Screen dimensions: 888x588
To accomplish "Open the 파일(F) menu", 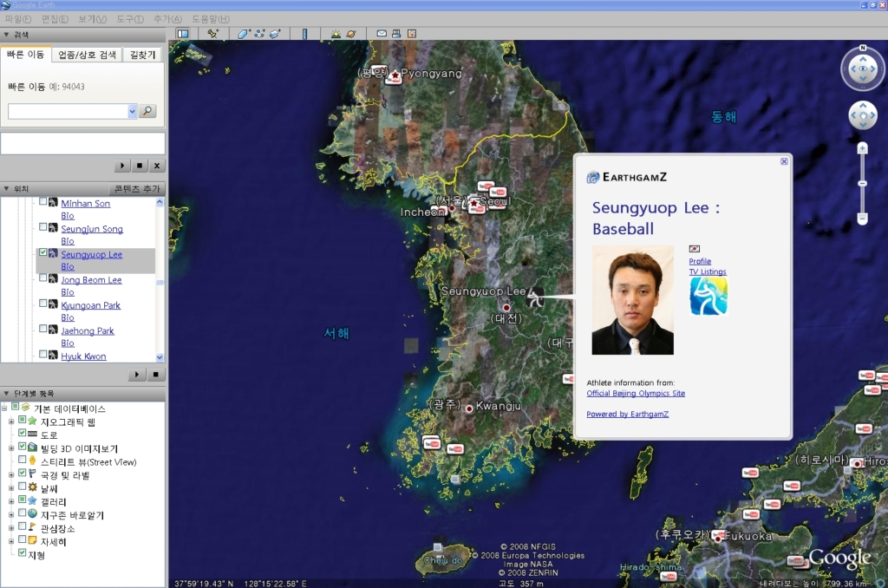I will click(18, 19).
